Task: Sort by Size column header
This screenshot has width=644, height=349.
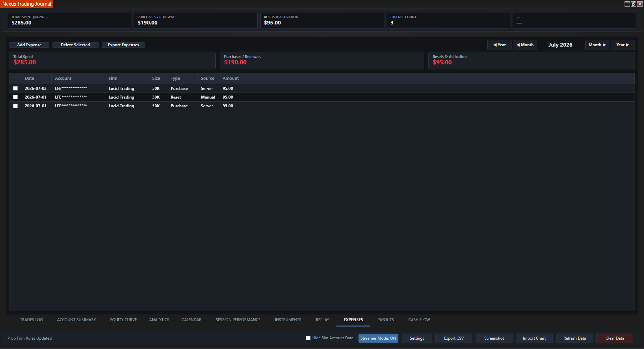Action: [x=158, y=78]
